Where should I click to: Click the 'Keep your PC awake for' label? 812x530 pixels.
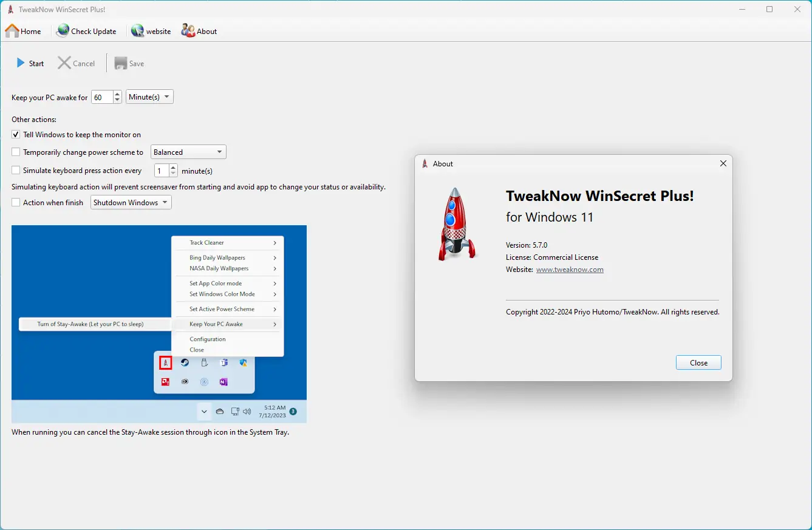click(50, 97)
